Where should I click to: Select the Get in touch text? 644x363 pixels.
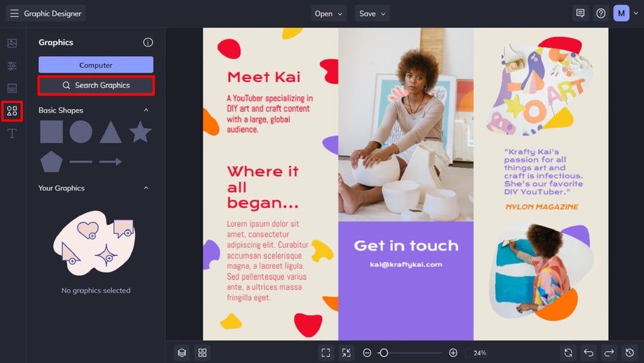pos(406,246)
